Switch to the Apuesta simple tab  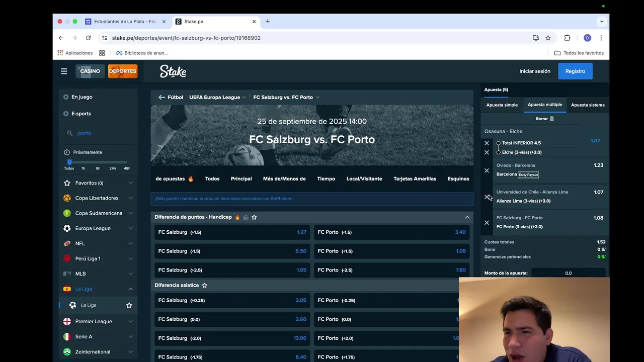tap(502, 105)
